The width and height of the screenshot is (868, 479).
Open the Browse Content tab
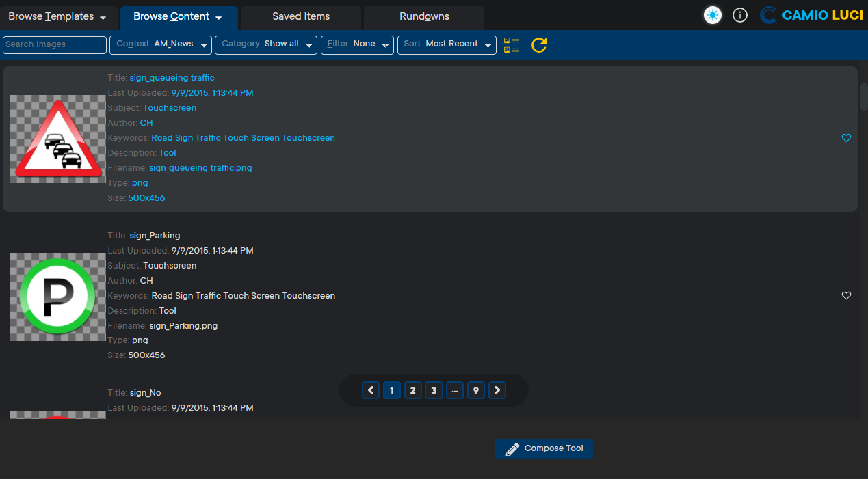coord(179,17)
